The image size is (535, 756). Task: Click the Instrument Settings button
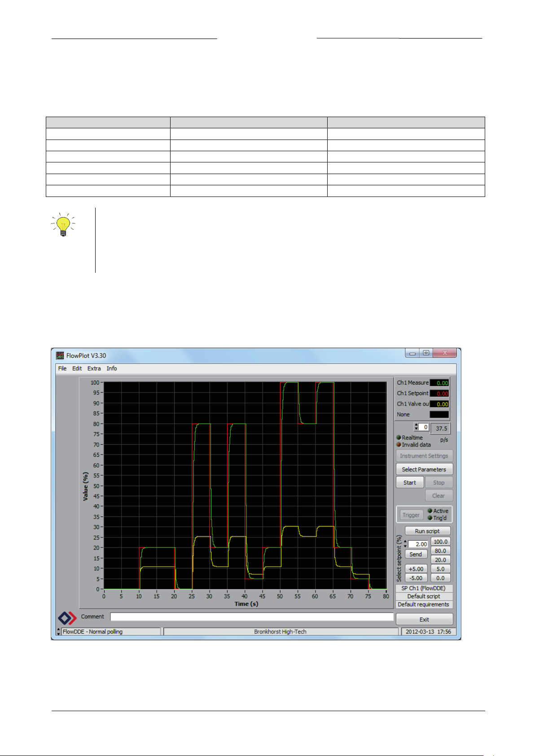[x=424, y=456]
